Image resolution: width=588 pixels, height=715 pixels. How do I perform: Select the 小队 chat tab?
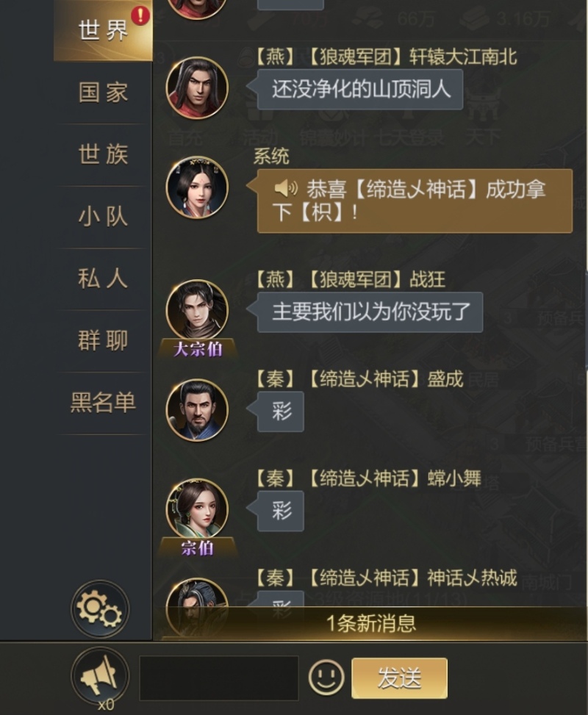point(103,217)
